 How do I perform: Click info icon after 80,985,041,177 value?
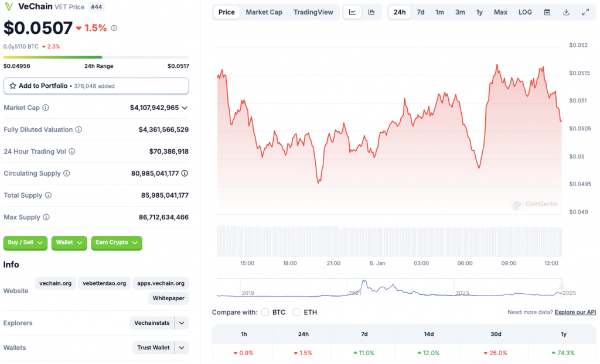185,173
